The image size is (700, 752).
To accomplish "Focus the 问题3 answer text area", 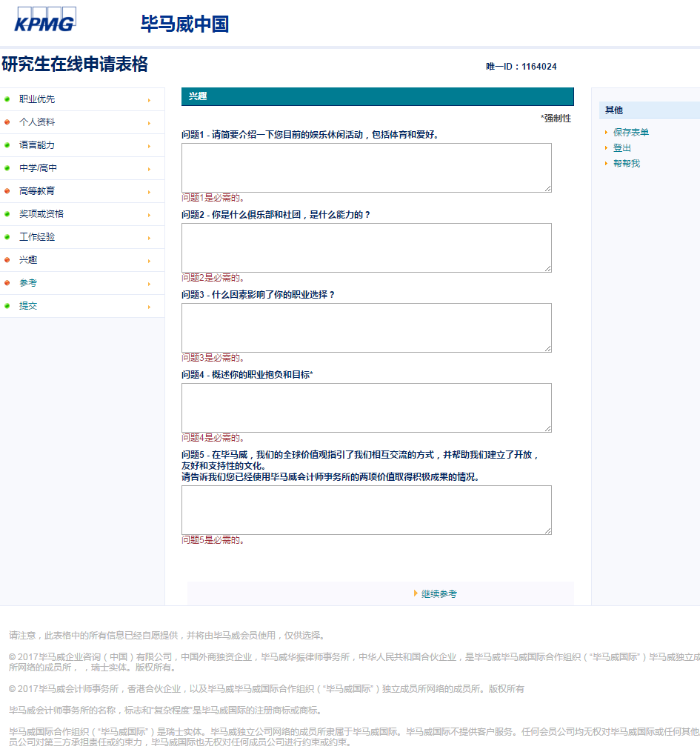I will coord(367,328).
